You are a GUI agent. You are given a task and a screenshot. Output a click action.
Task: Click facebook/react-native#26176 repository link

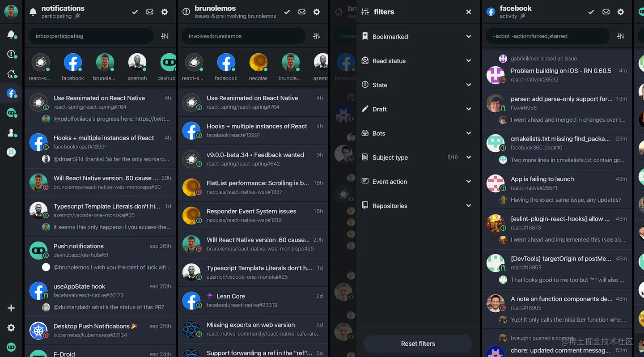(89, 295)
